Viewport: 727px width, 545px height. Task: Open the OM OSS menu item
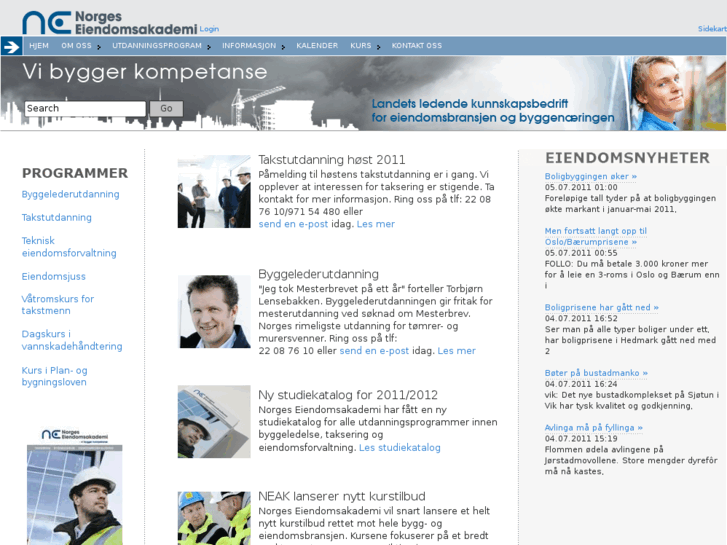tap(76, 46)
